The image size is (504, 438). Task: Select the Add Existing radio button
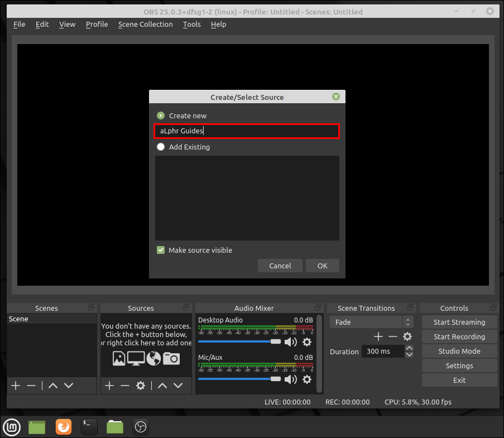(x=161, y=147)
